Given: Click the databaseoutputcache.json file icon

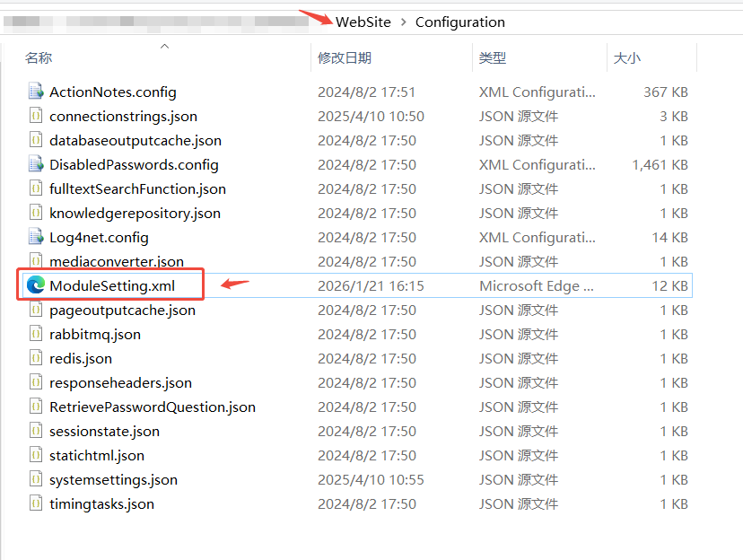Looking at the screenshot, I should point(36,140).
